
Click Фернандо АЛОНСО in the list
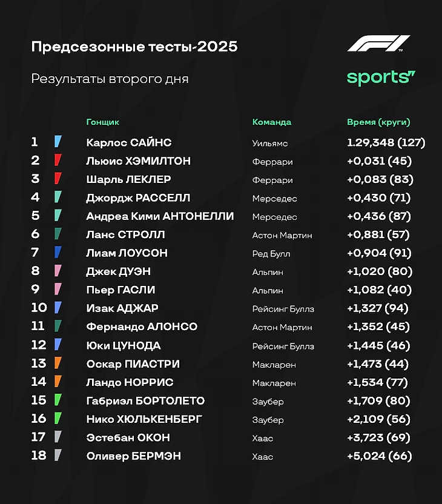click(x=142, y=327)
